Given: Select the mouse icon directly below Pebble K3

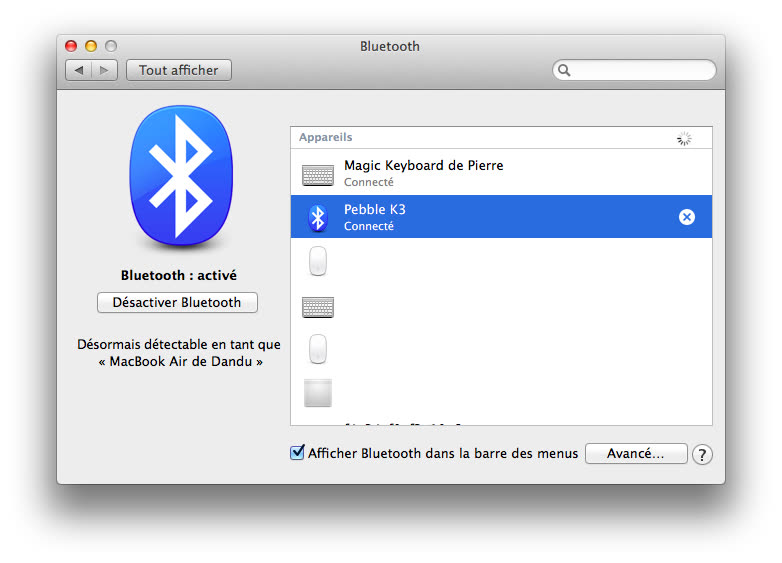Looking at the screenshot, I should click(x=318, y=262).
